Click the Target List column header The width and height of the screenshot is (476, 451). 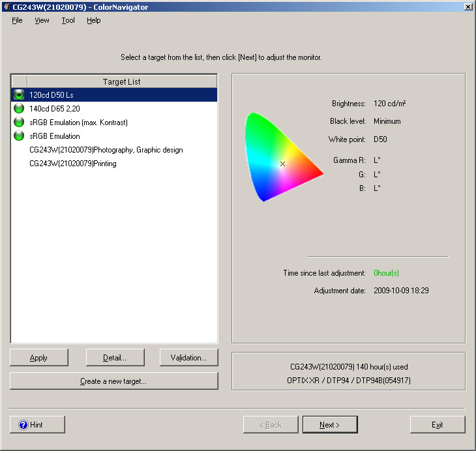pos(122,81)
